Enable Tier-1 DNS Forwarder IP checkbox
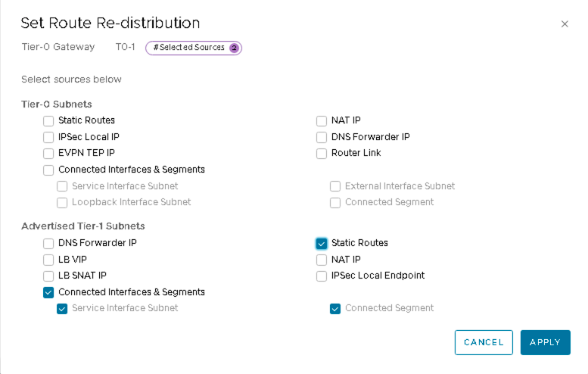This screenshot has height=374, width=588. [x=48, y=243]
